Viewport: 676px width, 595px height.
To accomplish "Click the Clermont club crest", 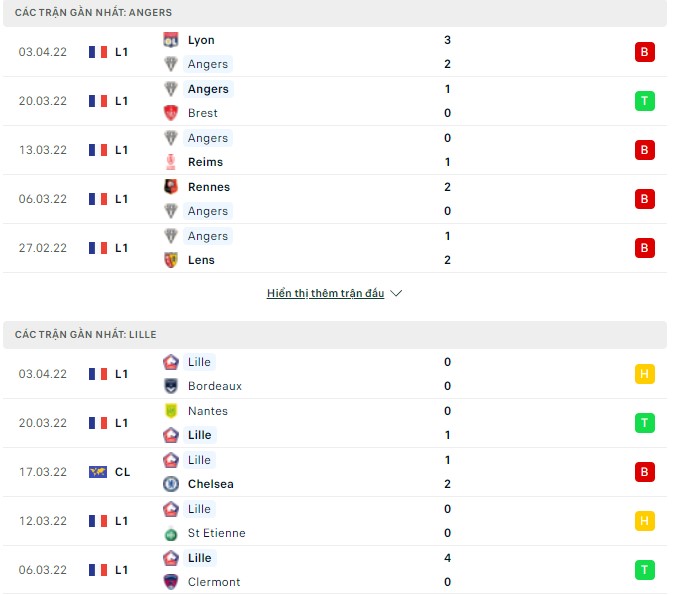I will tap(170, 582).
